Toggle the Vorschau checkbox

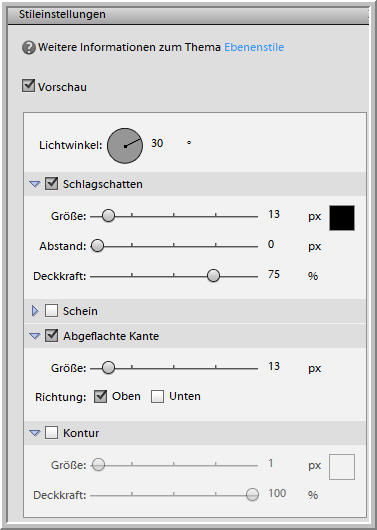click(x=28, y=86)
